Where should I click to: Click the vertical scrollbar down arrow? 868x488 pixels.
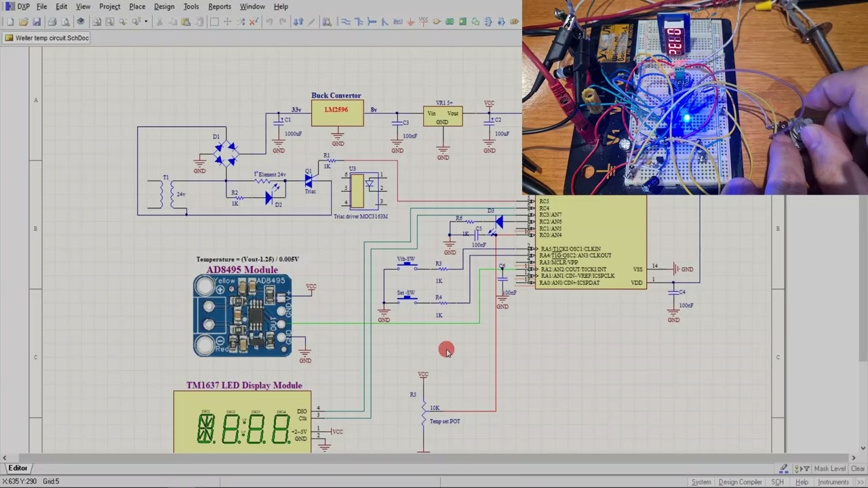[863, 448]
